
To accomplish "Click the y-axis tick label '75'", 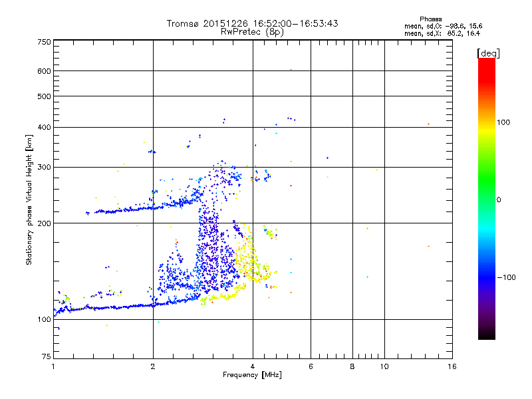I will (x=47, y=356).
